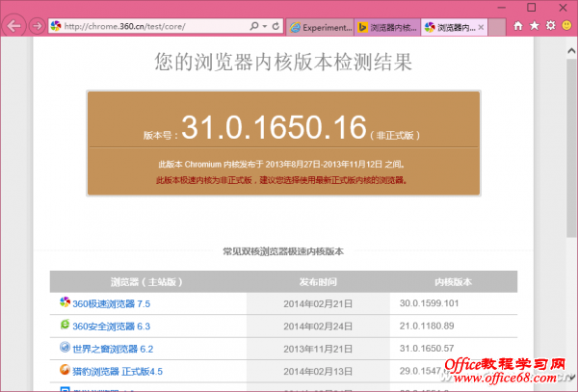The height and width of the screenshot is (392, 578).
Task: Click the version number 31.0.1650.16
Action: 274,127
